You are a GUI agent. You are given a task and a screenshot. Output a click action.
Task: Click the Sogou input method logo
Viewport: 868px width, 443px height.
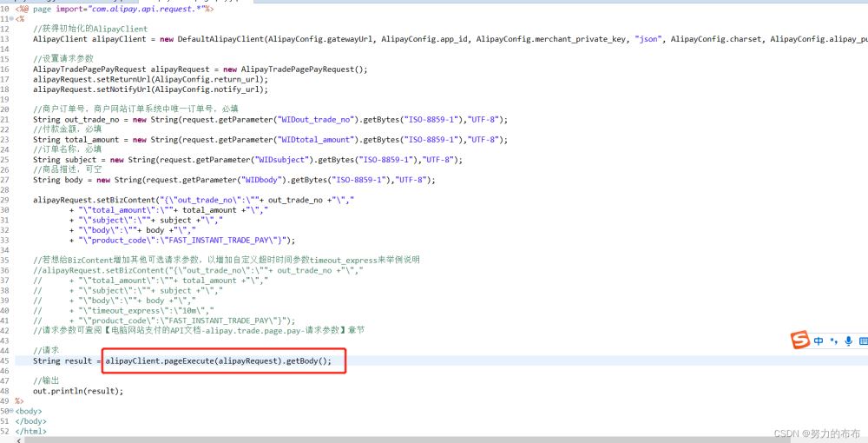pyautogui.click(x=799, y=341)
